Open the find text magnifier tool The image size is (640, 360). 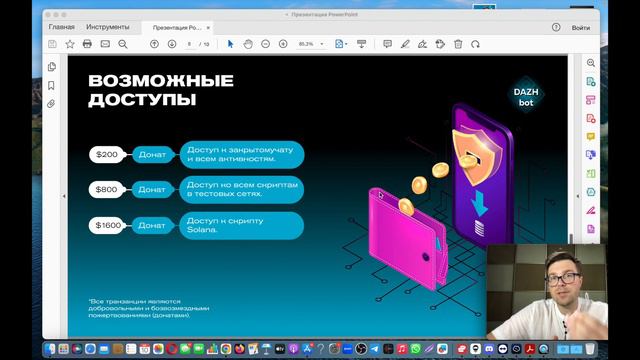coord(123,44)
